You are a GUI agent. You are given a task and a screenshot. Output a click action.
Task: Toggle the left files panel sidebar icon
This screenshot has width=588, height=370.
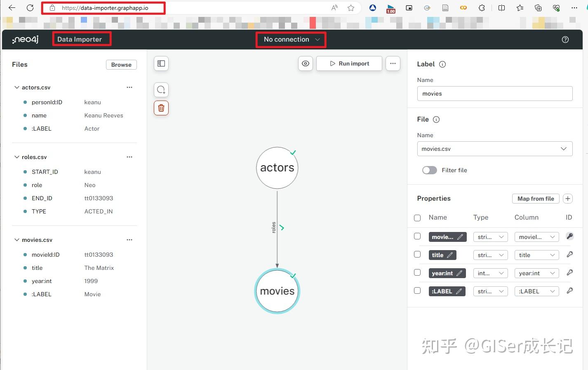click(161, 63)
